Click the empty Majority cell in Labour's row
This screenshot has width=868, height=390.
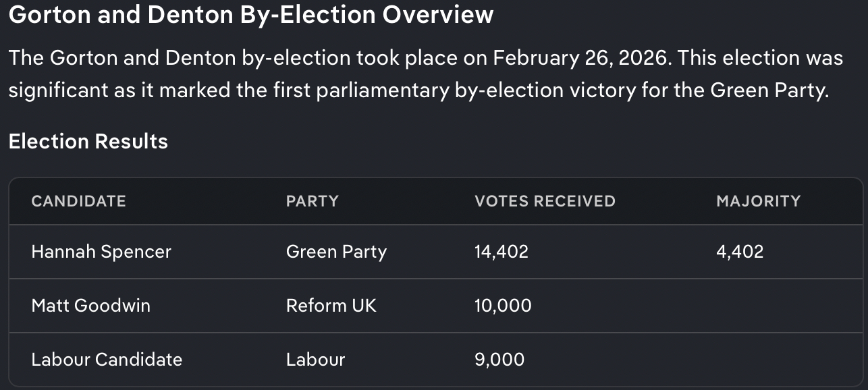point(776,360)
